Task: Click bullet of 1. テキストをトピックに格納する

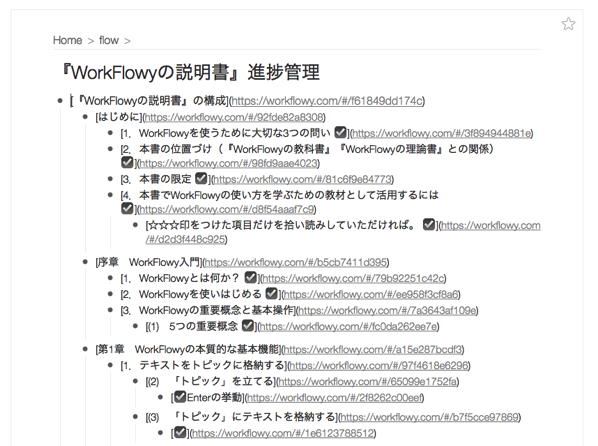Action: tap(110, 365)
